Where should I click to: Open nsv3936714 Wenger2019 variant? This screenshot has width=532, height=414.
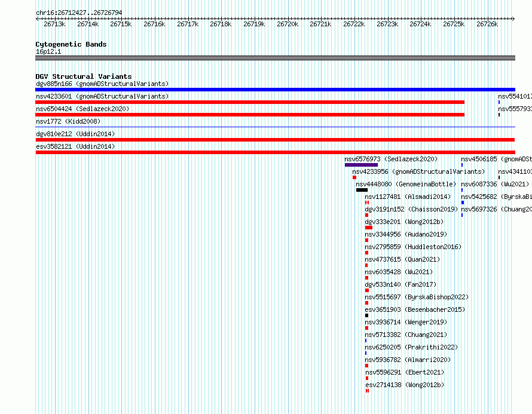click(406, 322)
